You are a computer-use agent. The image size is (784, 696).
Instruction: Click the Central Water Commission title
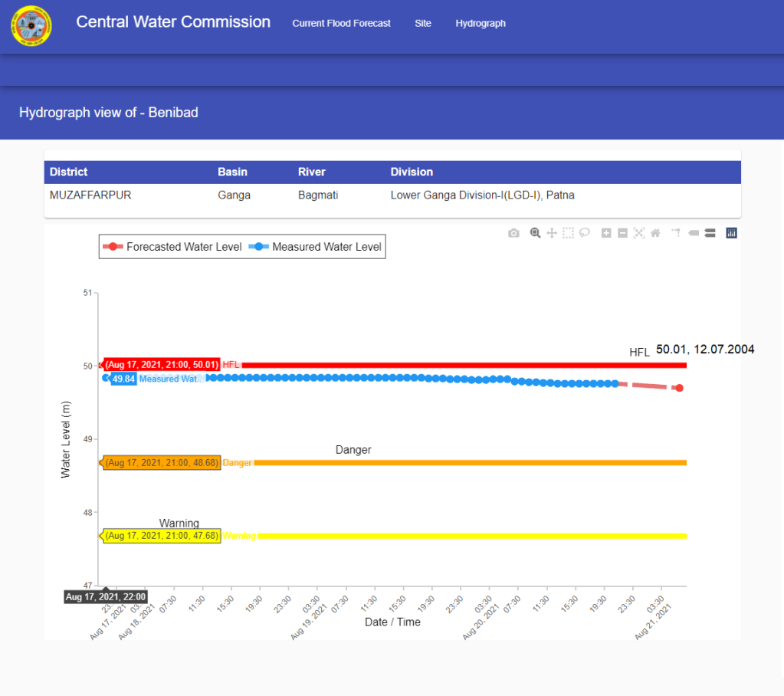[173, 22]
